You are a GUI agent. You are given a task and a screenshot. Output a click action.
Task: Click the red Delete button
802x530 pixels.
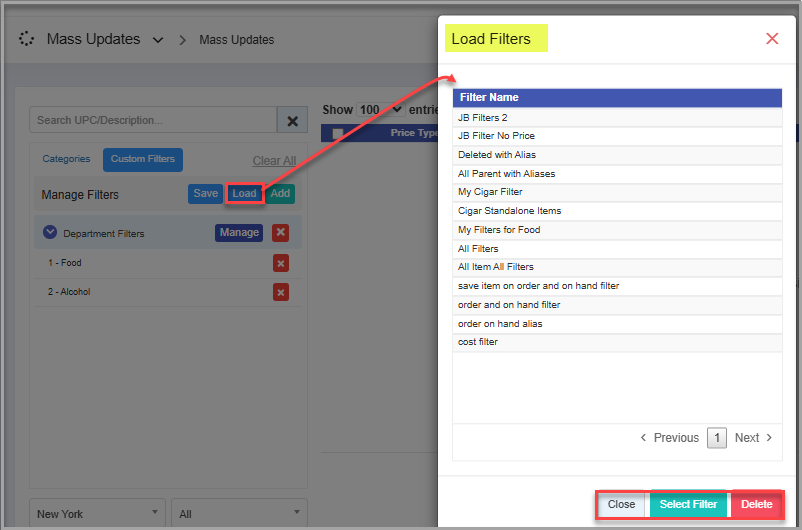coord(756,504)
